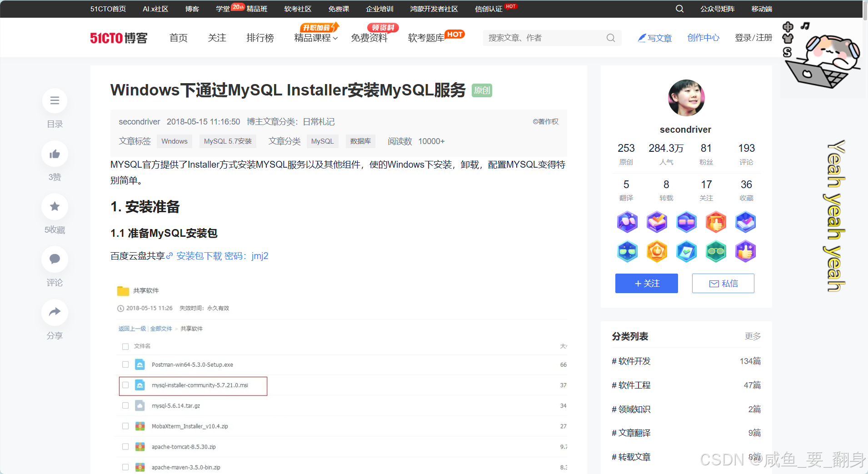Viewport: 868px width, 474px height.
Task: Click 写文章 link
Action: coord(655,38)
